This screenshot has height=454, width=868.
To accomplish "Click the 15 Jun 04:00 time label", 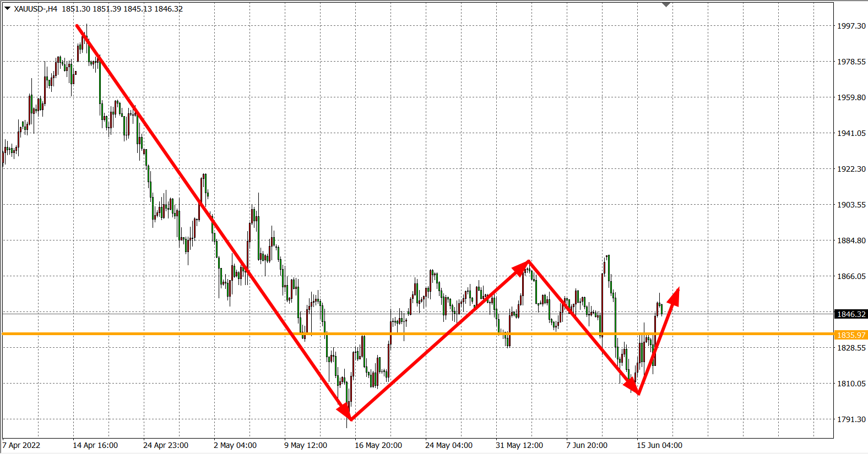I will 659,445.
